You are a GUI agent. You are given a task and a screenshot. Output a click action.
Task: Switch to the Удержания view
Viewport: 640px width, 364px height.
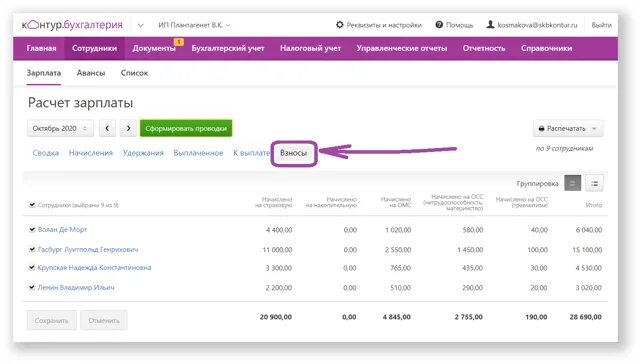pos(143,153)
